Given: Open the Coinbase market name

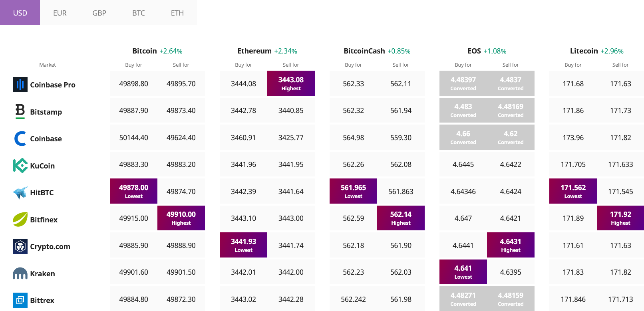Looking at the screenshot, I should (46, 139).
